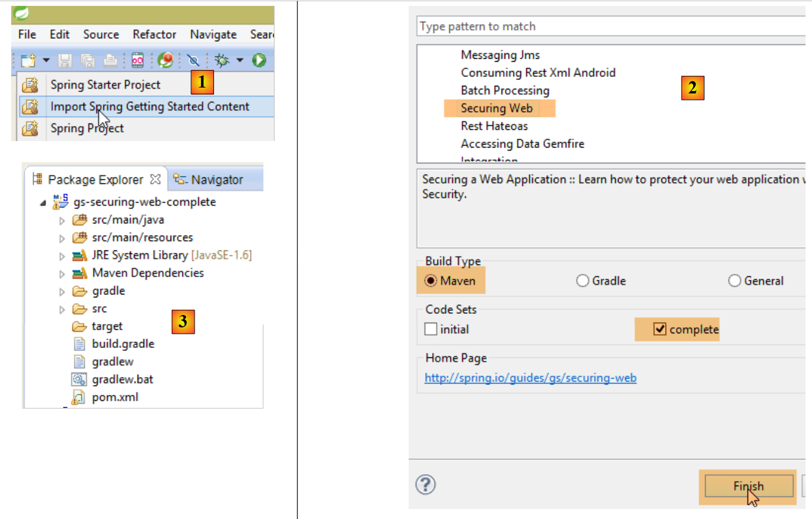The image size is (812, 519).
Task: Expand the src/main/java folder
Action: [62, 221]
